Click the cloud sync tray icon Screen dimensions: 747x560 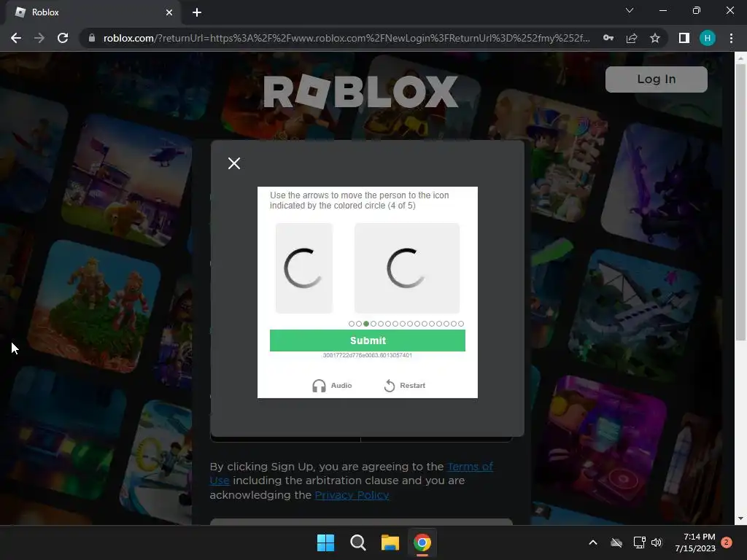pos(616,542)
